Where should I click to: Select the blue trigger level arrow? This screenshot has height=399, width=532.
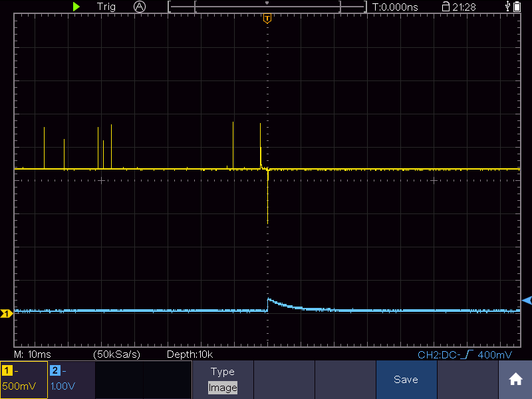coord(526,301)
